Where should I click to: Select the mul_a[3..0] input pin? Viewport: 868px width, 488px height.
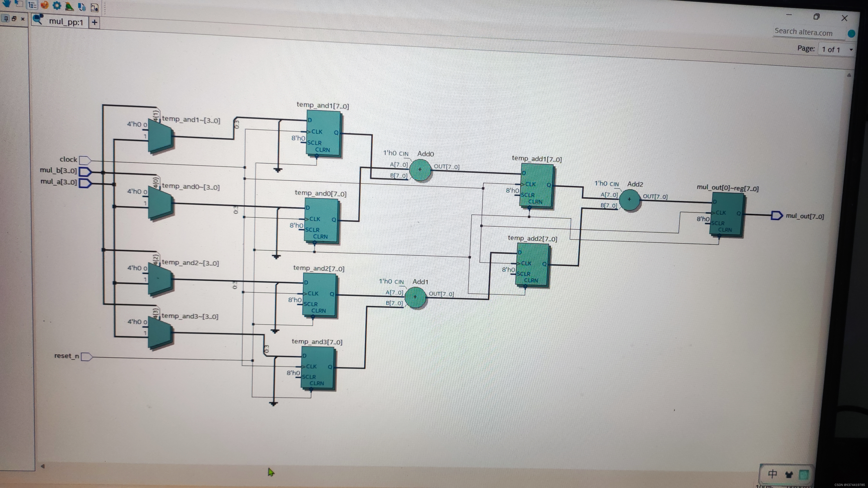coord(85,183)
